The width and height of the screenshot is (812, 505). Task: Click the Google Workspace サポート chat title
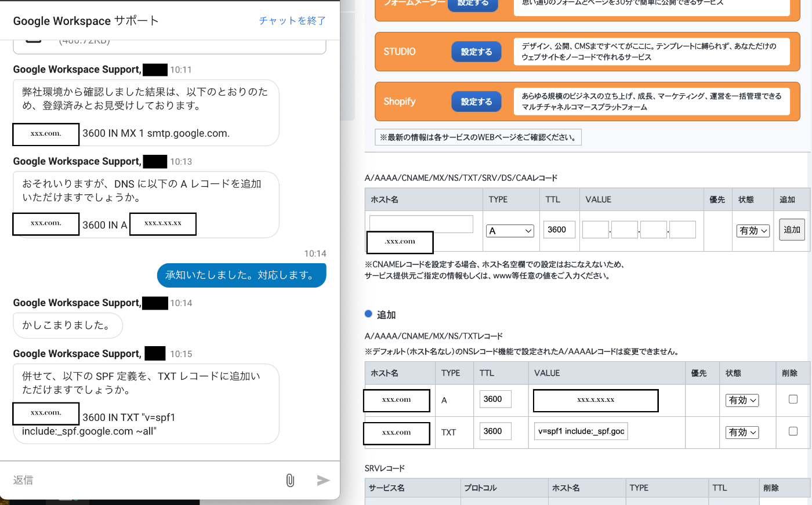click(x=86, y=21)
